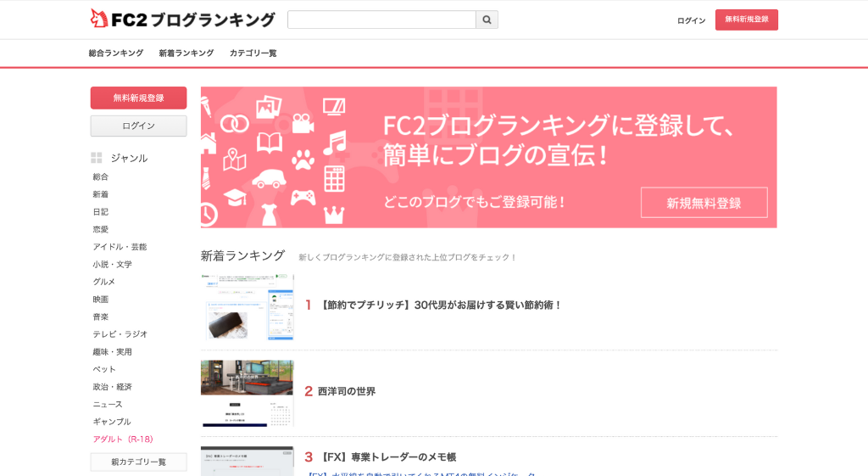The image size is (868, 476).
Task: Open the 西洋司の世界 blog link
Action: coord(347,392)
